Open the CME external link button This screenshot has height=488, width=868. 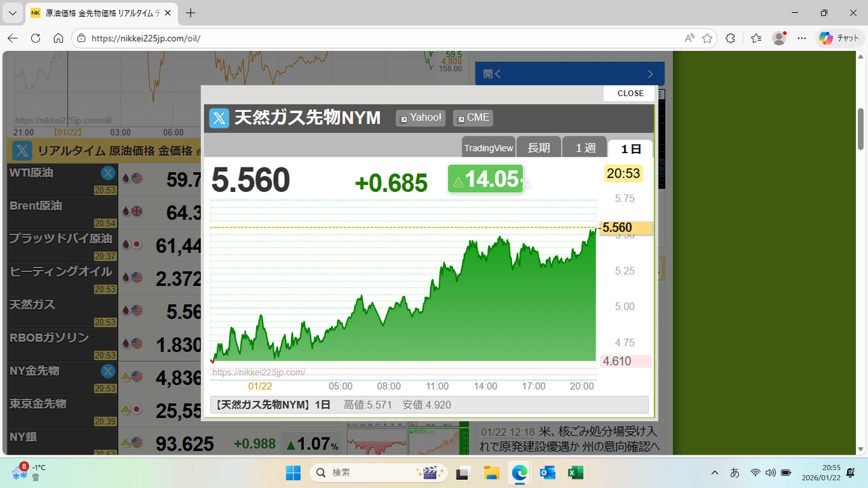coord(473,118)
